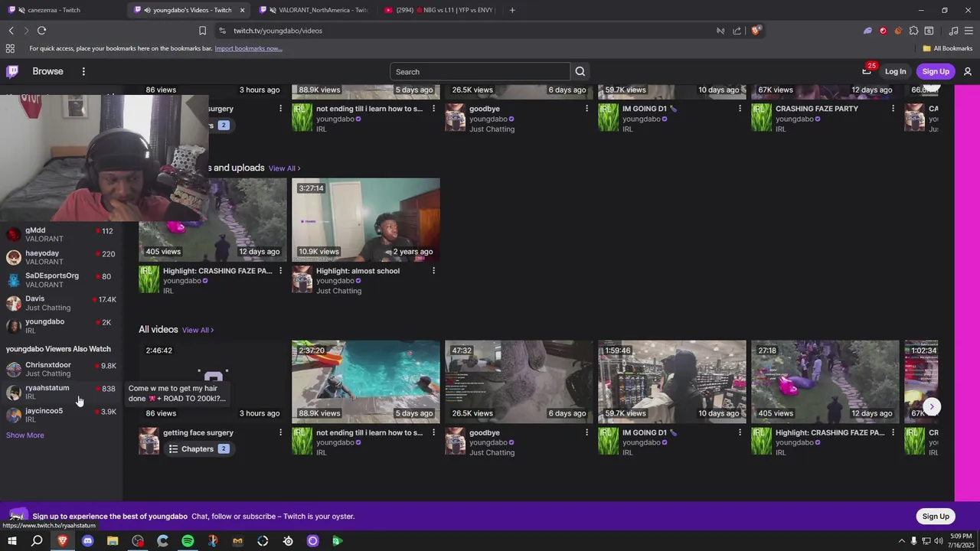Click the Twitch logo home icon
Viewport: 980px width, 551px height.
12,71
